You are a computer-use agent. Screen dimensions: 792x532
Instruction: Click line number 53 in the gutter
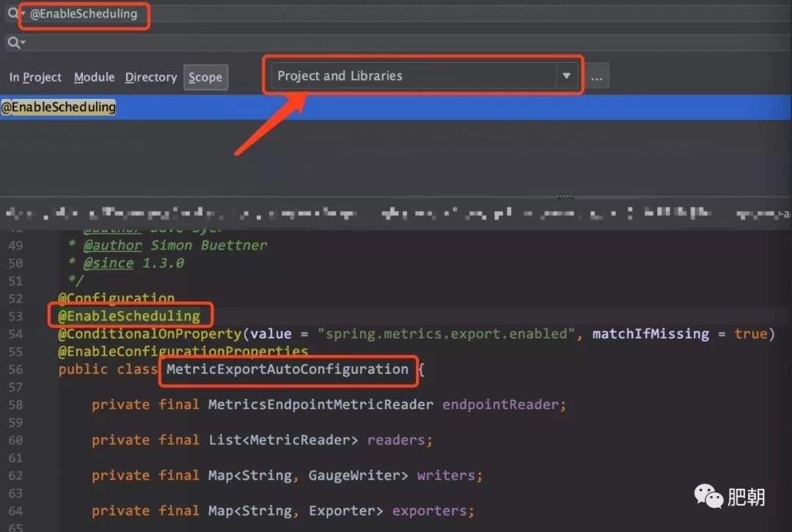pyautogui.click(x=15, y=317)
